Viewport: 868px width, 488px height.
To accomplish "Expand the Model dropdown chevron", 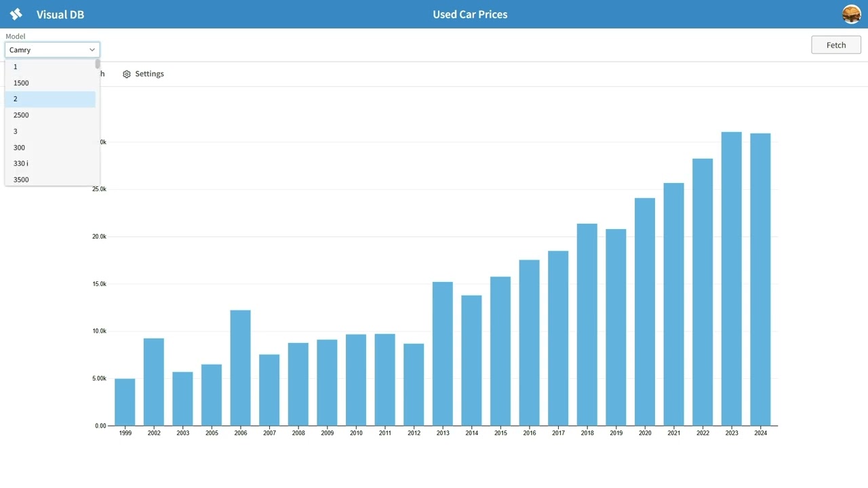I will (x=92, y=49).
